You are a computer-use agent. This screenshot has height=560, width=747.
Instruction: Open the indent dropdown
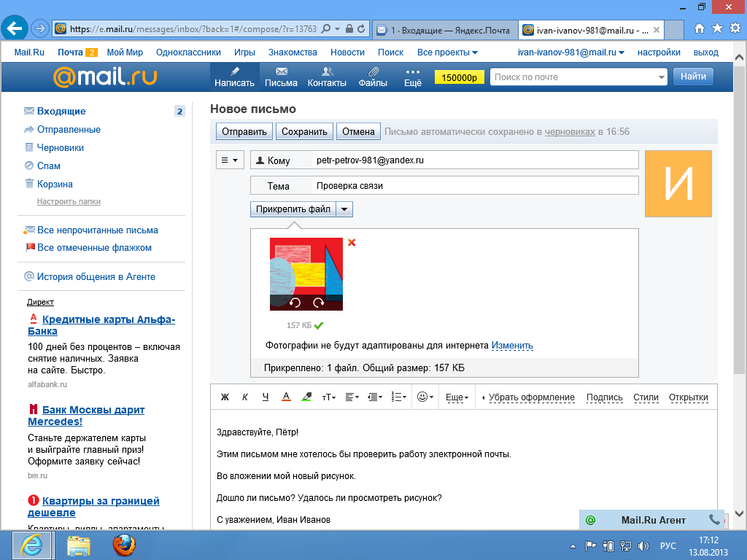tap(375, 397)
